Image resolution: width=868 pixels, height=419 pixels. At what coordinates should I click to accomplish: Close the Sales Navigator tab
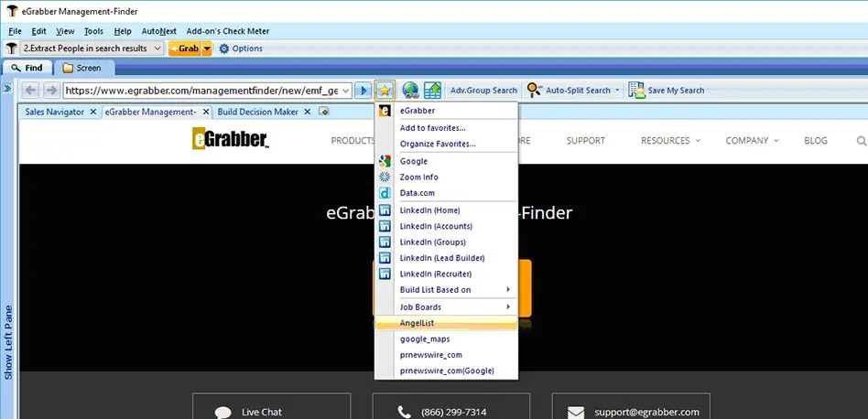[x=93, y=112]
